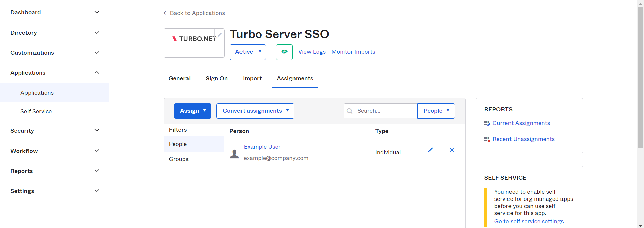Click the Current Assignments report icon
The image size is (644, 228).
coord(487,123)
